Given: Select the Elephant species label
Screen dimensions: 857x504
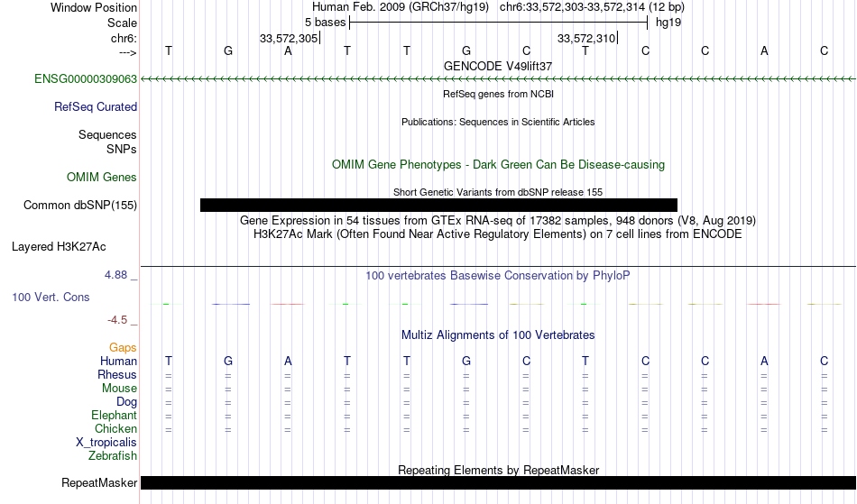Looking at the screenshot, I should pos(114,415).
